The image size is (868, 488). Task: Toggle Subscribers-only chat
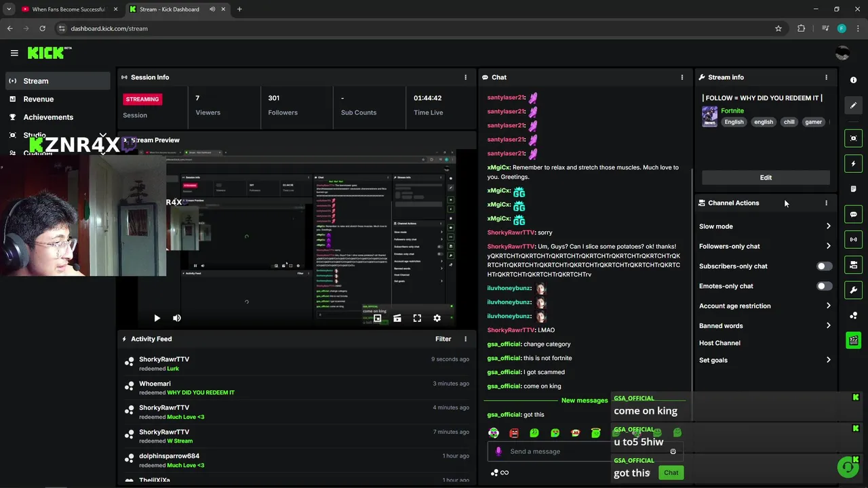(x=824, y=266)
